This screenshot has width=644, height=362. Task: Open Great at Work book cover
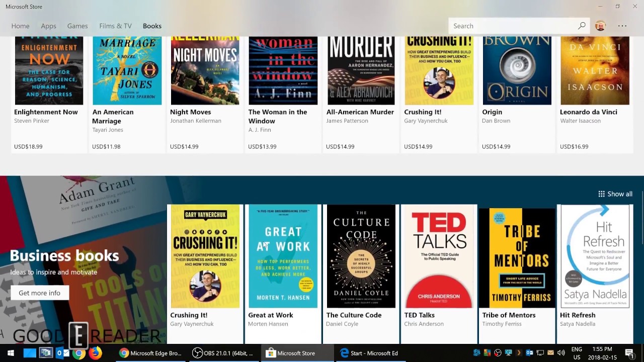(283, 256)
